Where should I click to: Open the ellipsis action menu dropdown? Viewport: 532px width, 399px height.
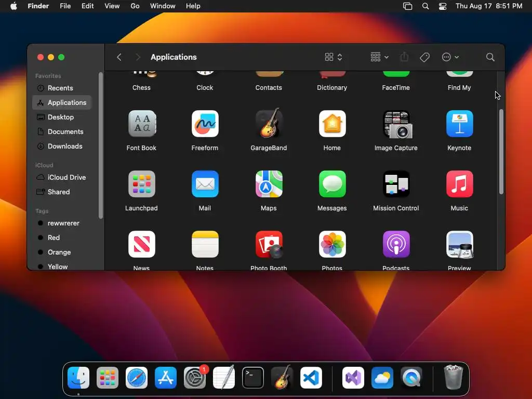click(x=450, y=57)
